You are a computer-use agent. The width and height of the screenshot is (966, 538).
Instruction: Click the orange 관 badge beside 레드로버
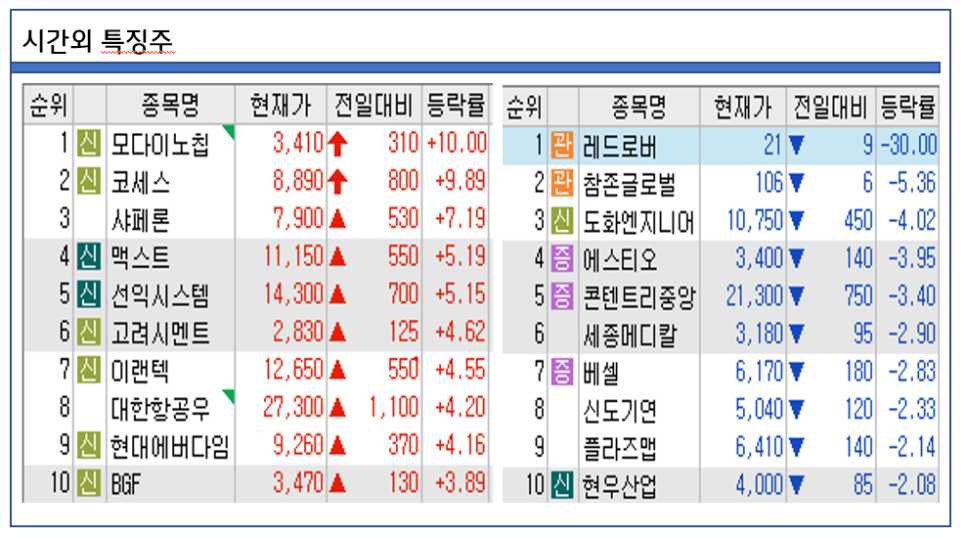pos(562,145)
